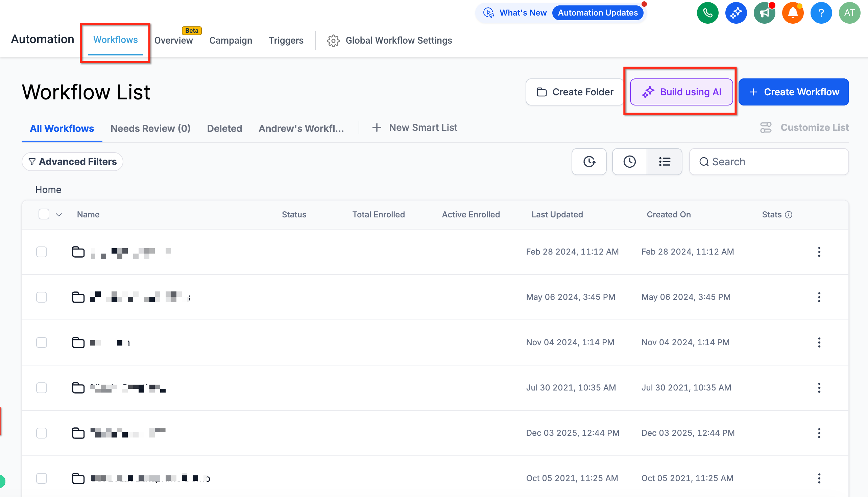The height and width of the screenshot is (497, 868).
Task: Open three-dot menu for Nov 04 2024 row
Action: tap(819, 342)
